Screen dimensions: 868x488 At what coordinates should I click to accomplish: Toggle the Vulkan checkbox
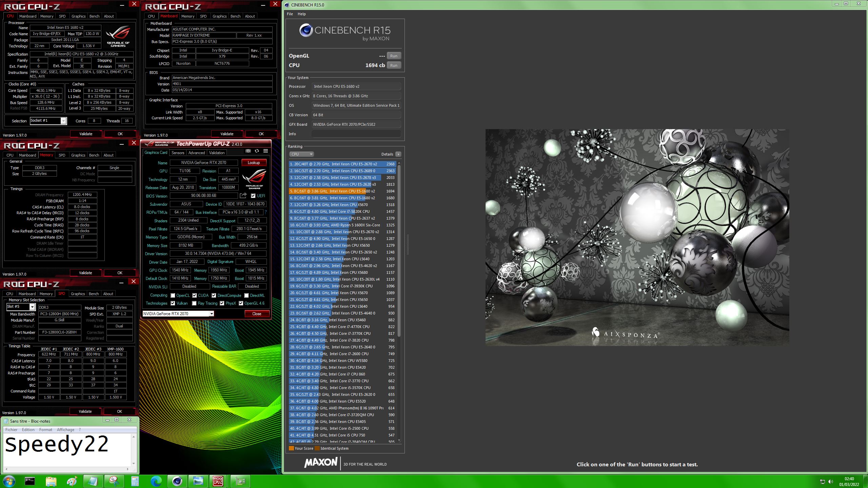click(x=173, y=303)
